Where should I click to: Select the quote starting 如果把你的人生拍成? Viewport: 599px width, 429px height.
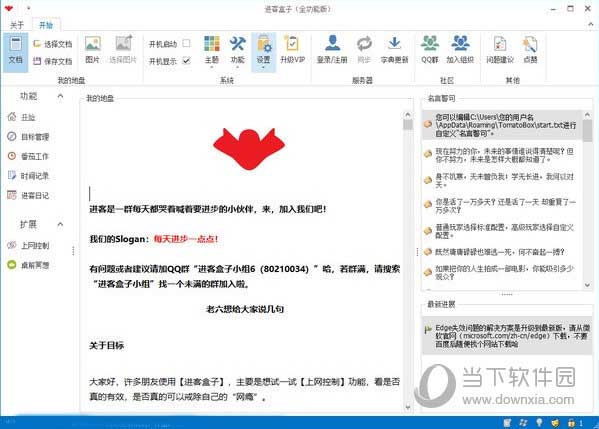tap(502, 272)
